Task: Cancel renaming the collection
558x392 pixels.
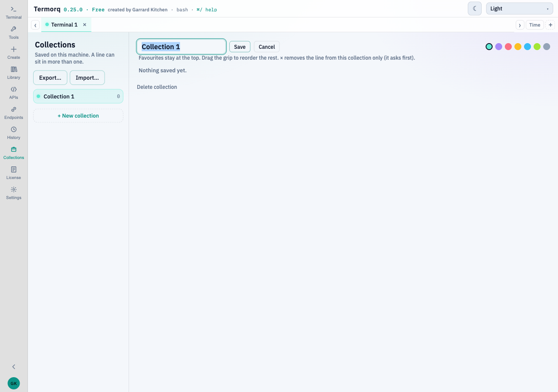Action: pyautogui.click(x=267, y=47)
